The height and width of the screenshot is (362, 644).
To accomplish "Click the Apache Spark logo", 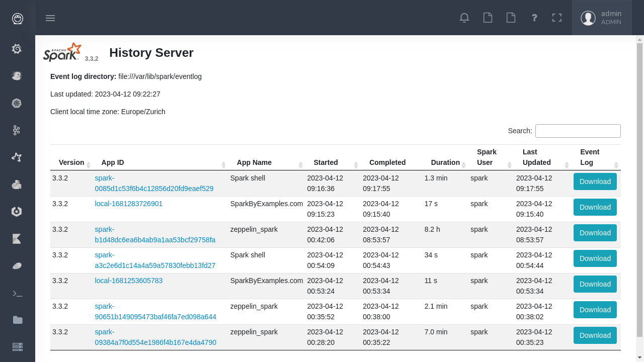I will click(62, 52).
